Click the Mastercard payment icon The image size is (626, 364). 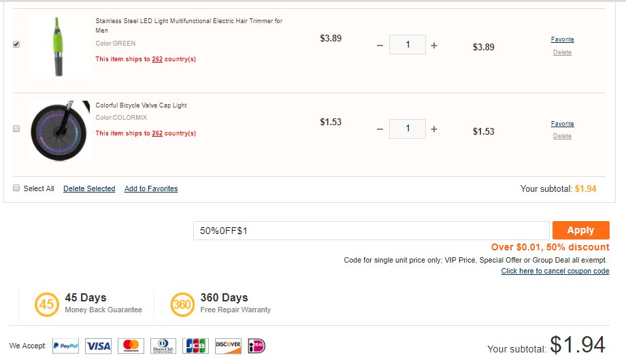coord(131,346)
